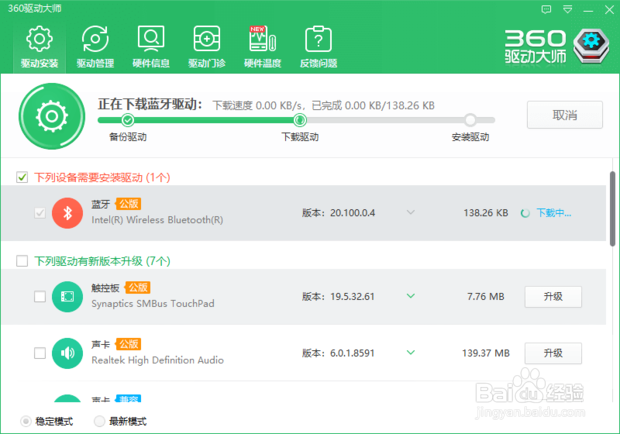Open the title bar dropdown menu icon
The height and width of the screenshot is (434, 620).
[567, 9]
